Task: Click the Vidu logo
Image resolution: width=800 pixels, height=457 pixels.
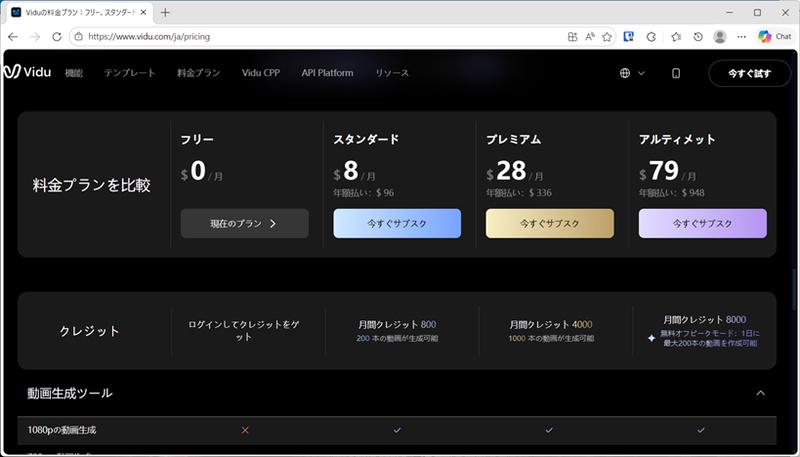Action: pyautogui.click(x=27, y=72)
